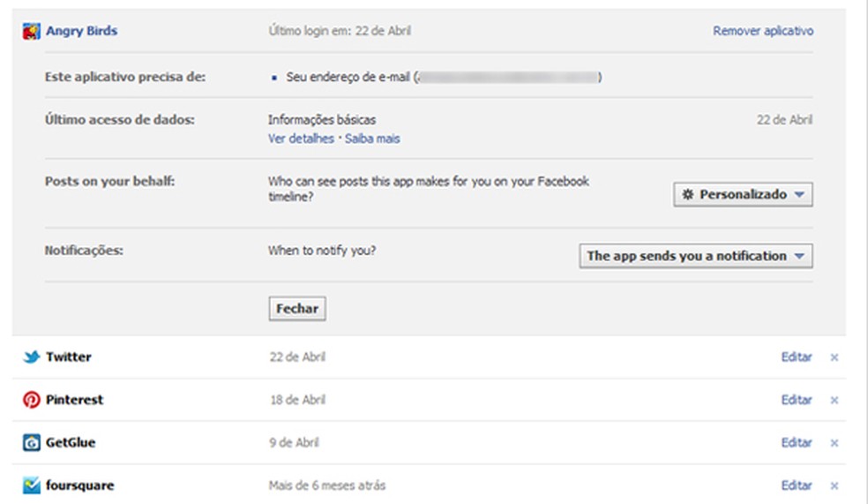Edit the Pinterest app settings
Viewport: 868px width, 504px height.
797,400
